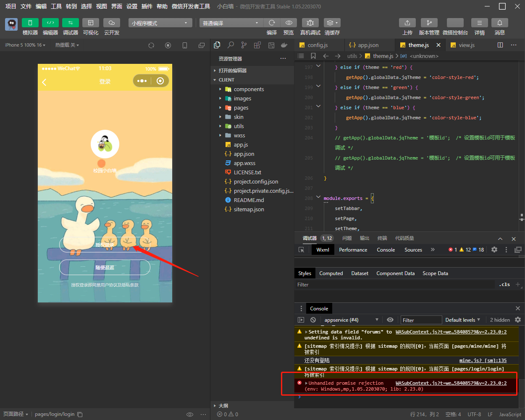Screen dimensions: 525x420
Task: Toggle the console eye live-expression icon
Action: point(390,320)
